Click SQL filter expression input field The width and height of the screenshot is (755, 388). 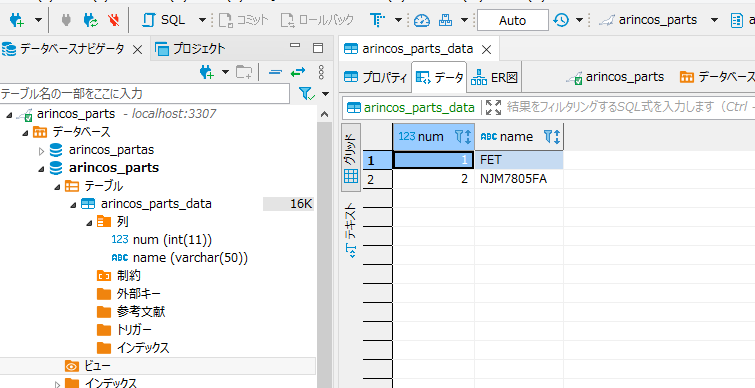(631, 107)
